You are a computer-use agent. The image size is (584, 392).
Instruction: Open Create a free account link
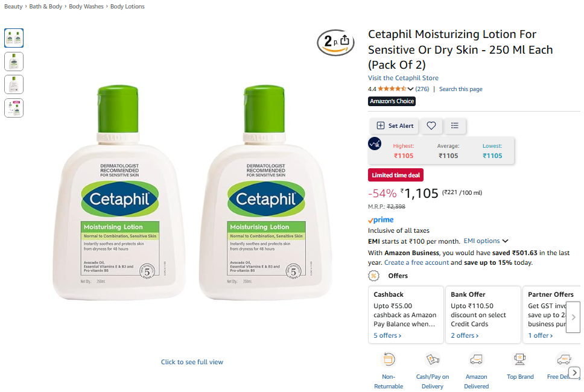click(x=416, y=262)
